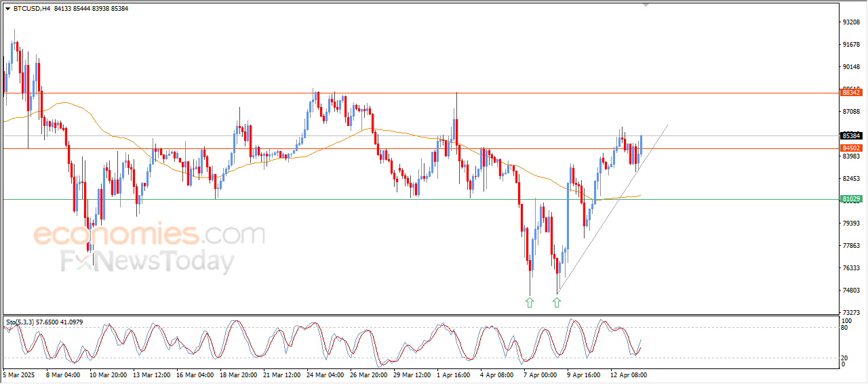Click the orange 88342 price tag
868x384 pixels.
click(x=851, y=92)
